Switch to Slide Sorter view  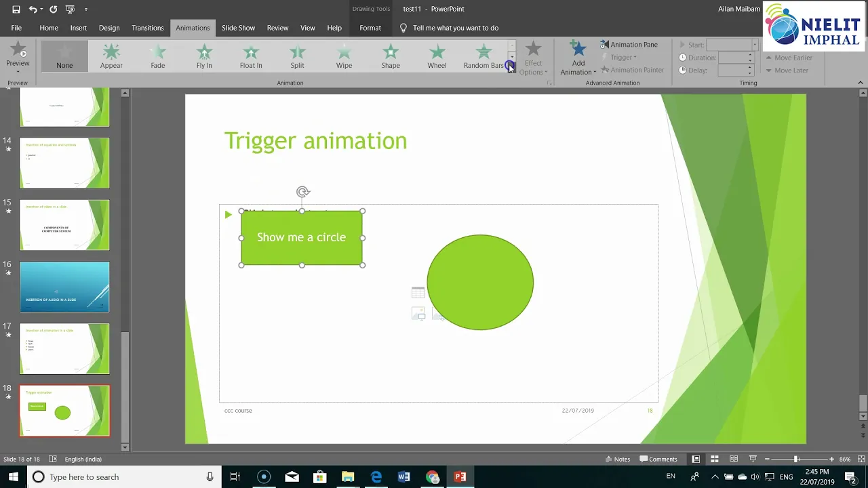pyautogui.click(x=715, y=459)
